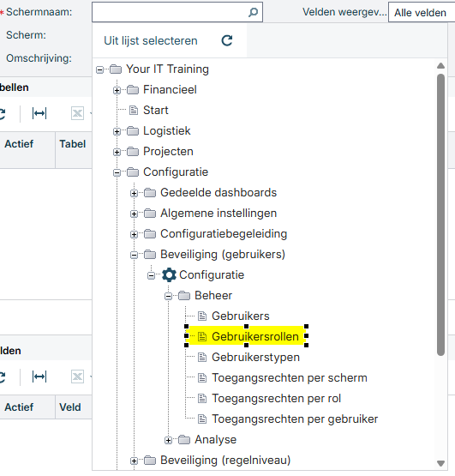Click the Gedeelde dashboards folder icon
The width and height of the screenshot is (455, 476).
[x=150, y=193]
